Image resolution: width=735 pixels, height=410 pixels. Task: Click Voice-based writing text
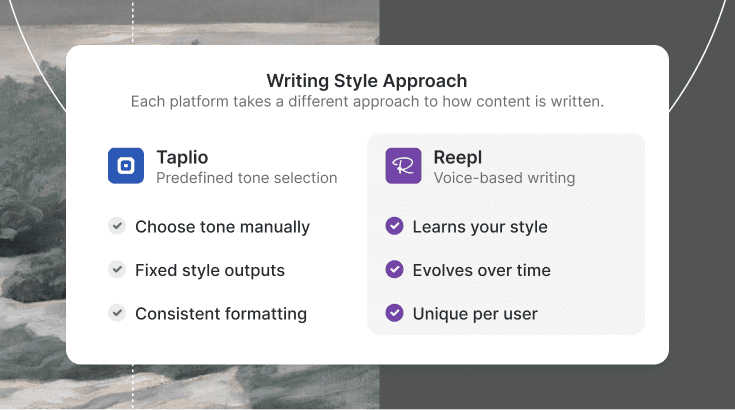[x=504, y=178]
